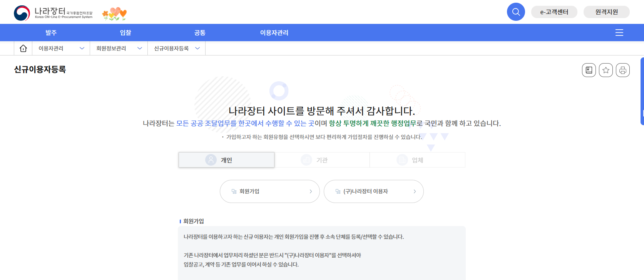
Task: Click the note starting '가입하고자 하는 회원유형을 선택하시면'
Action: point(324,137)
